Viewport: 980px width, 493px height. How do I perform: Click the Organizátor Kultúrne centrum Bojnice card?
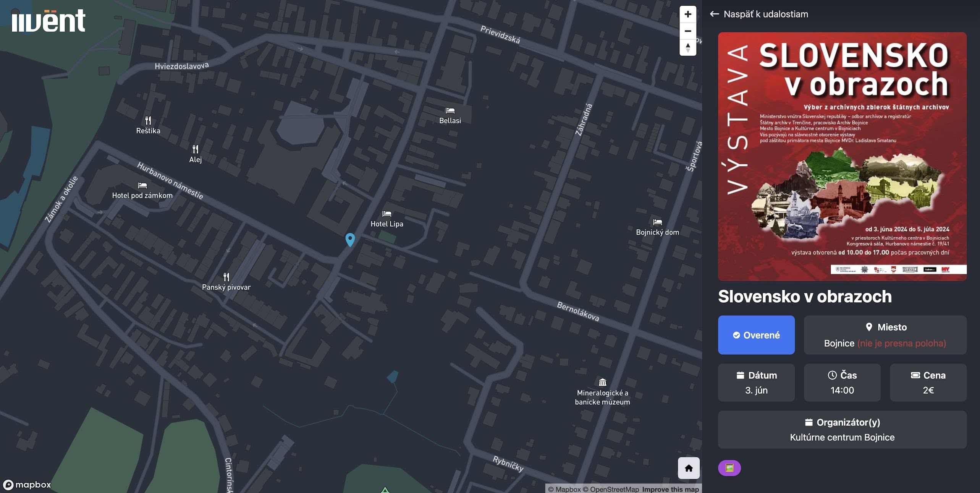click(x=842, y=430)
